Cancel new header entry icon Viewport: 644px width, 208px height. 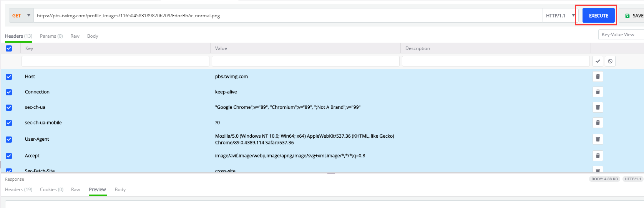610,61
